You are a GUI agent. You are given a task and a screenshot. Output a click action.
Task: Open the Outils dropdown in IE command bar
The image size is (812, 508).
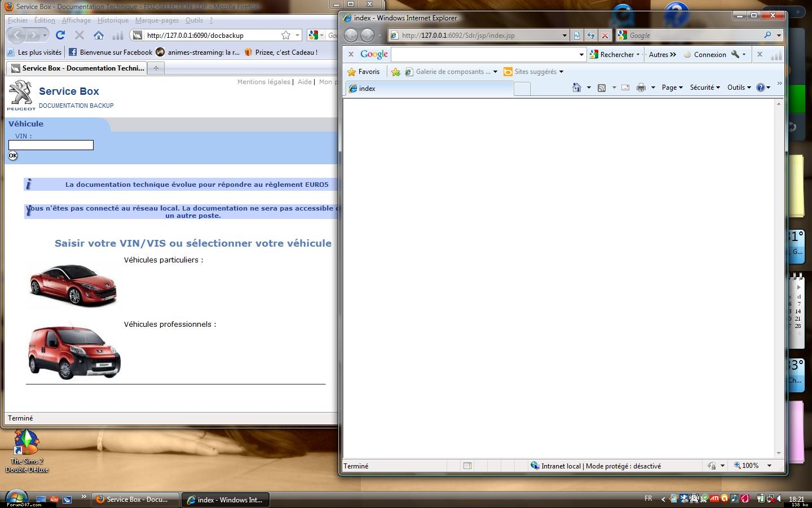739,87
